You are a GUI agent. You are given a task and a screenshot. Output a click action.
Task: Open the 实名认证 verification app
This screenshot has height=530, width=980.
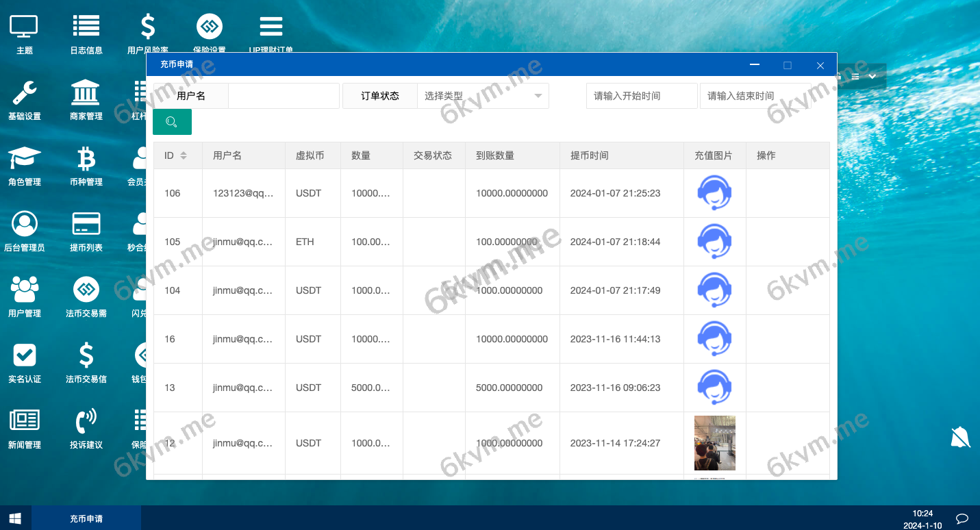tap(24, 355)
